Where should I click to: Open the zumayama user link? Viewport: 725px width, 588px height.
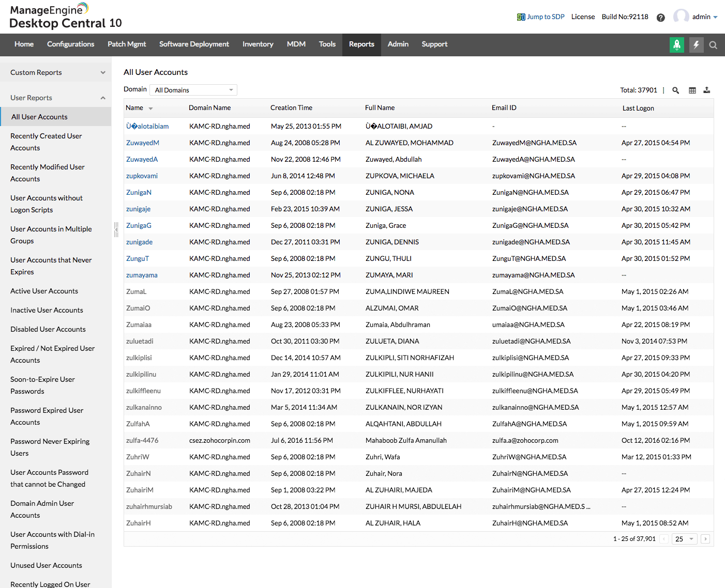click(x=142, y=275)
